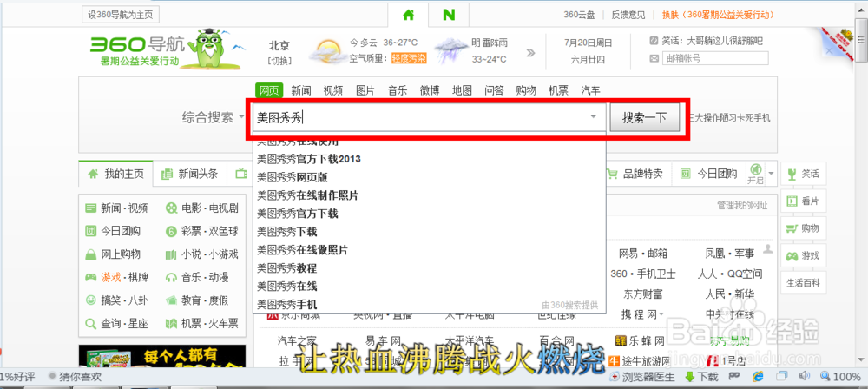Expand the search box history dropdown arrow
The height and width of the screenshot is (389, 868).
coord(594,117)
